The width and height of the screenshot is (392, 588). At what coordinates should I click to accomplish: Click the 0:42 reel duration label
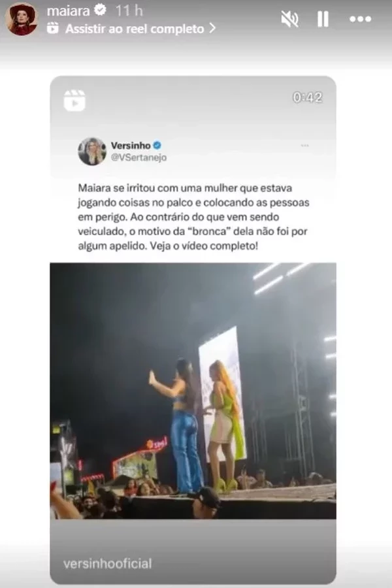307,97
